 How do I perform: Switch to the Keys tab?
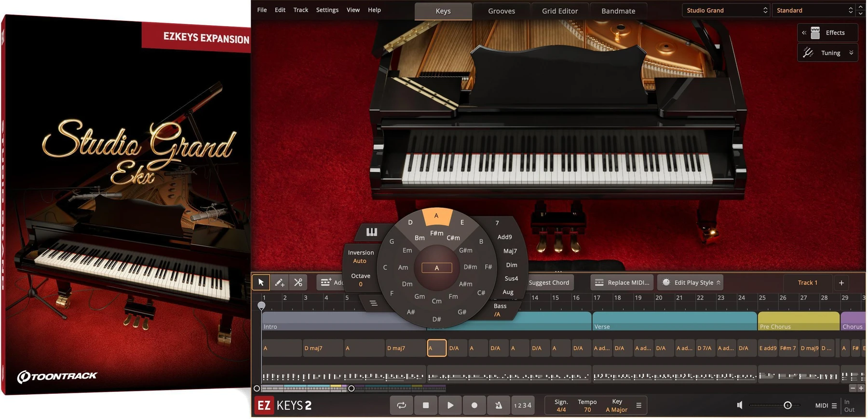point(443,11)
